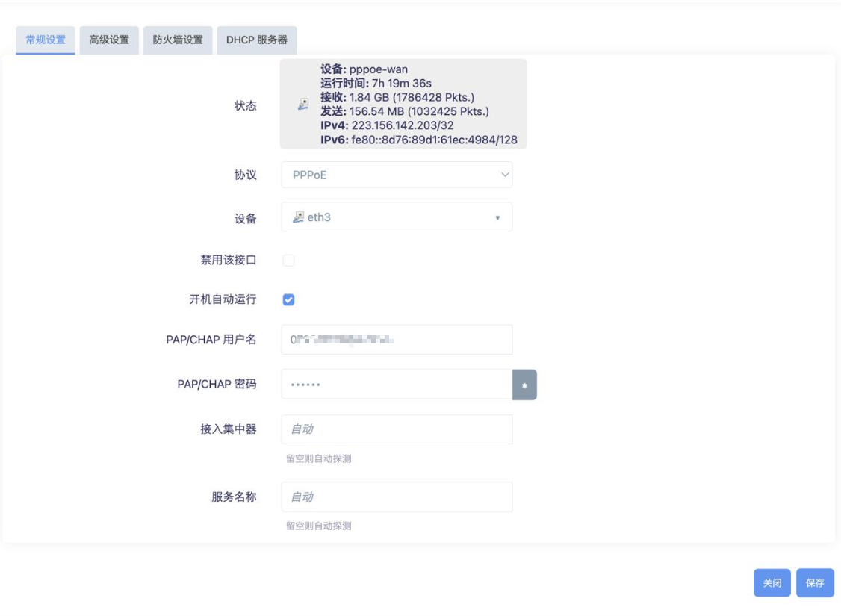Reveal password with the asterisk button
This screenshot has height=616, width=841.
click(524, 385)
